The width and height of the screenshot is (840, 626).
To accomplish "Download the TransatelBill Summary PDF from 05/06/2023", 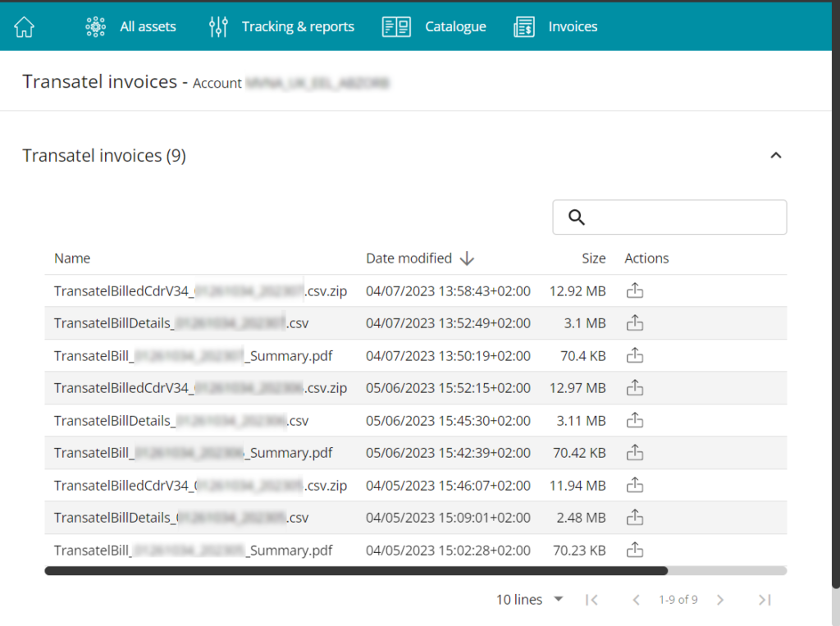I will coord(635,452).
